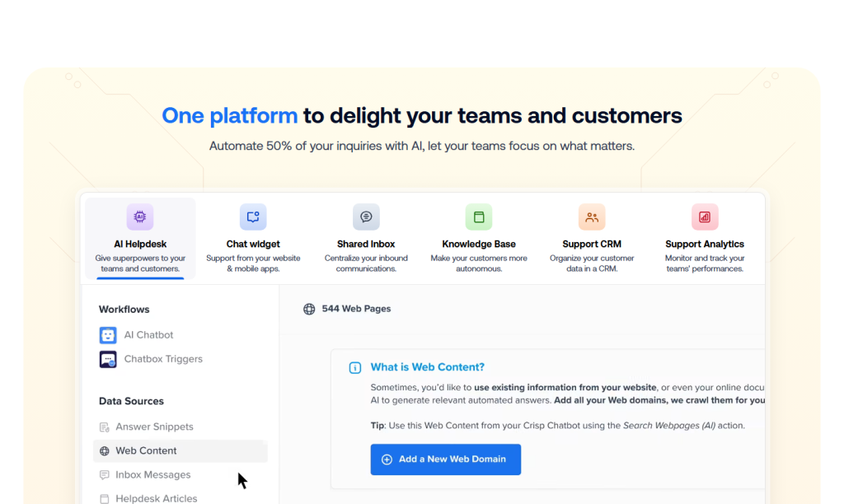Click the Web Content globe icon in sidebar
The width and height of the screenshot is (844, 504).
(x=105, y=450)
